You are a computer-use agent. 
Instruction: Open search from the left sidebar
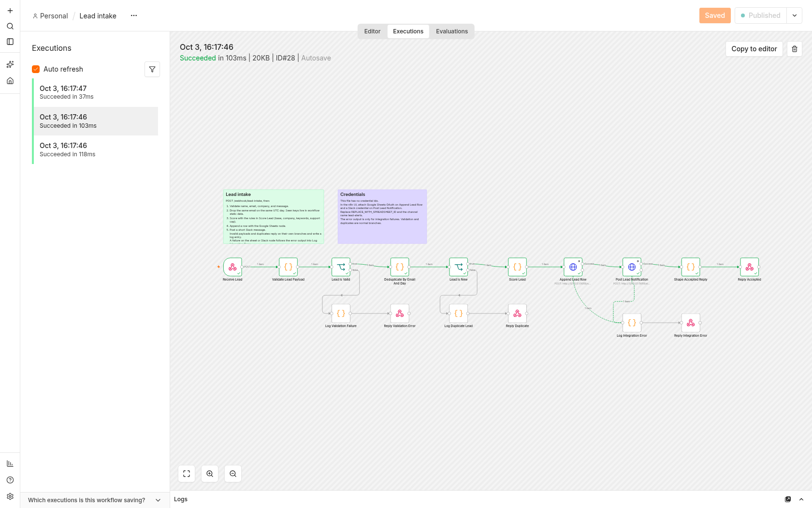pyautogui.click(x=10, y=26)
